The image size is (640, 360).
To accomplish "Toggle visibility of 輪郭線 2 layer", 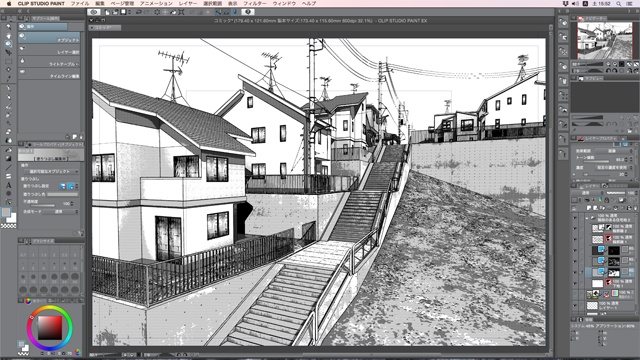I will coord(575,228).
